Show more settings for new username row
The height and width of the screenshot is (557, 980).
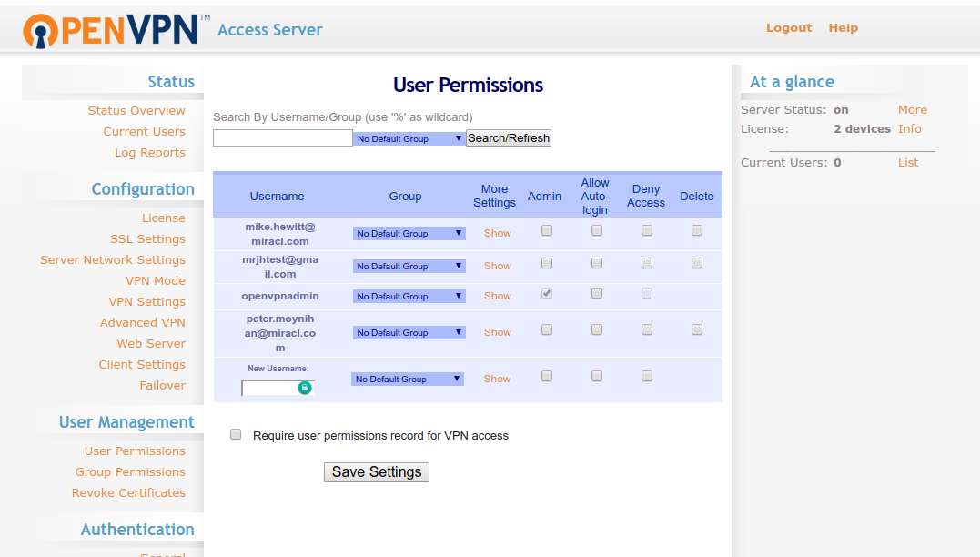497,379
